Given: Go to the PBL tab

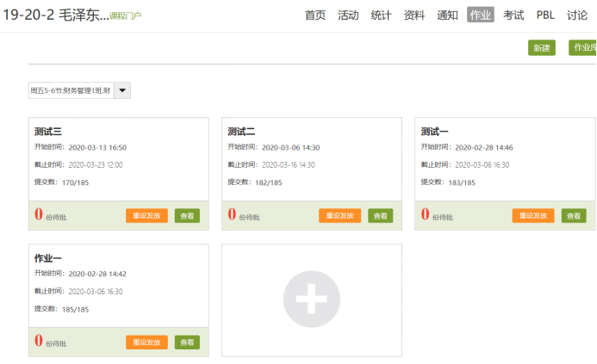Looking at the screenshot, I should pos(545,15).
